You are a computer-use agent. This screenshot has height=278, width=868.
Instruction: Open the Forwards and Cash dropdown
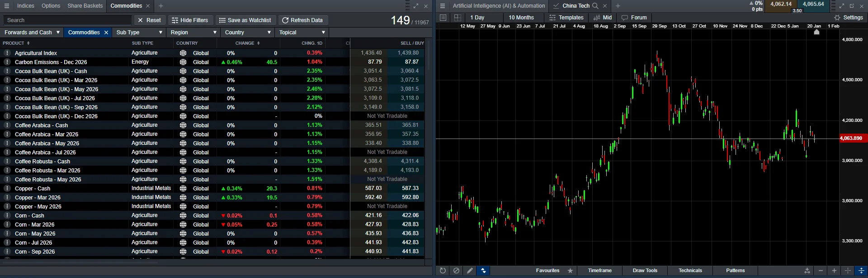32,32
